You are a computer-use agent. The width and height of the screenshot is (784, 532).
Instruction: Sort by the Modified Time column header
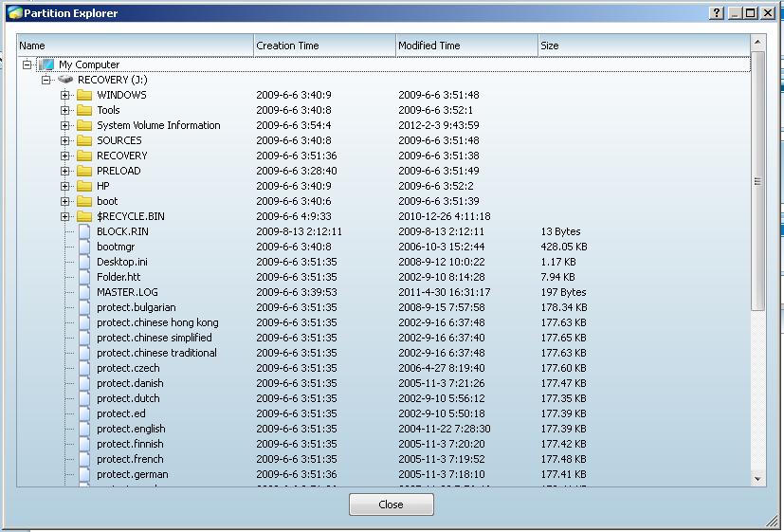[x=467, y=46]
